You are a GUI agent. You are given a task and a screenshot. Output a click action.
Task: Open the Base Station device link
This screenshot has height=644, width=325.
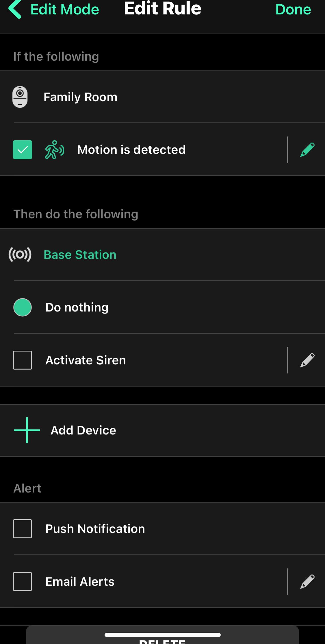[x=80, y=255]
